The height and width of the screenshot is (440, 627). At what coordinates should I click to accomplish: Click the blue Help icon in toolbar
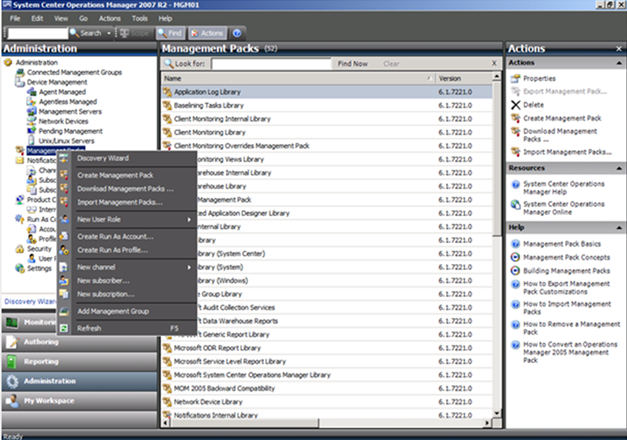click(x=237, y=33)
